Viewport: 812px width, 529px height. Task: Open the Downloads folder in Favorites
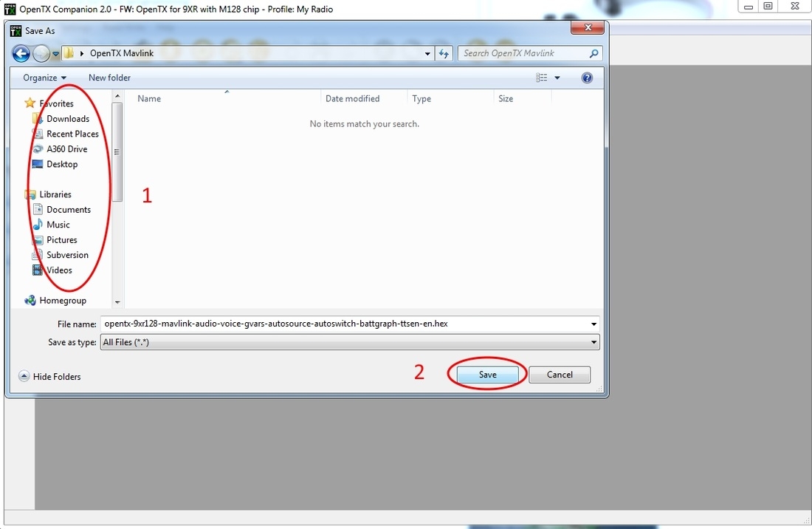point(67,119)
